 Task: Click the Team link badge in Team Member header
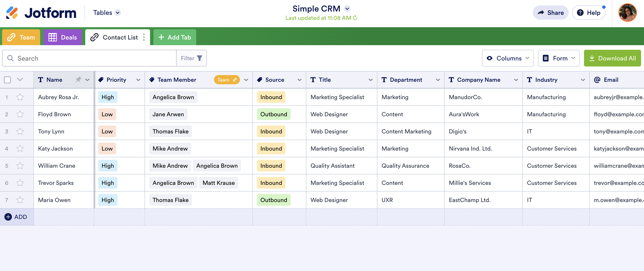tap(227, 80)
